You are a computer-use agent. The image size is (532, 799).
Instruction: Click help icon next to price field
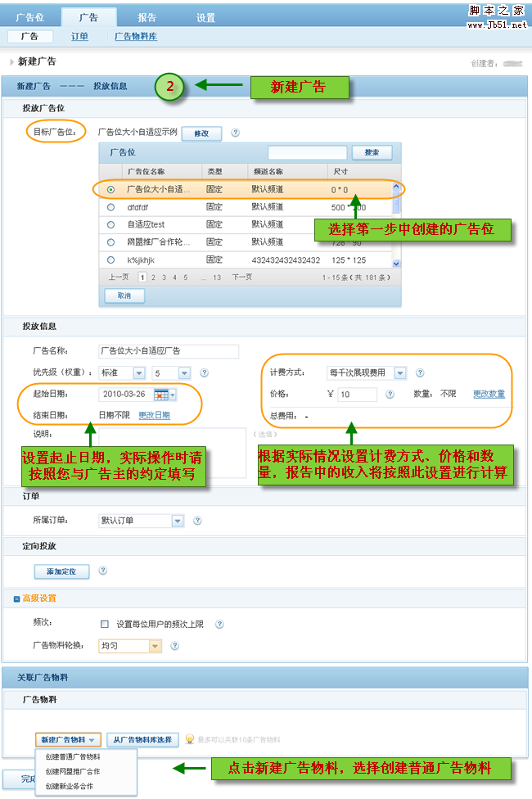click(x=390, y=394)
